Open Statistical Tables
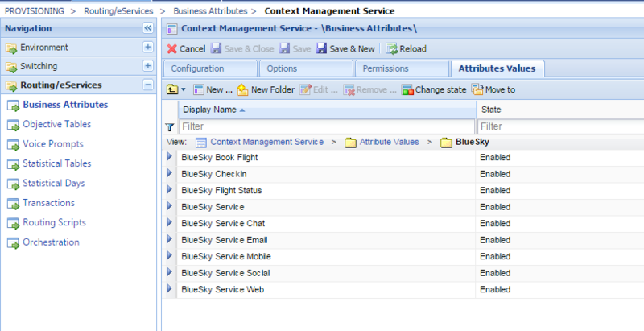This screenshot has width=644, height=331. coord(56,163)
